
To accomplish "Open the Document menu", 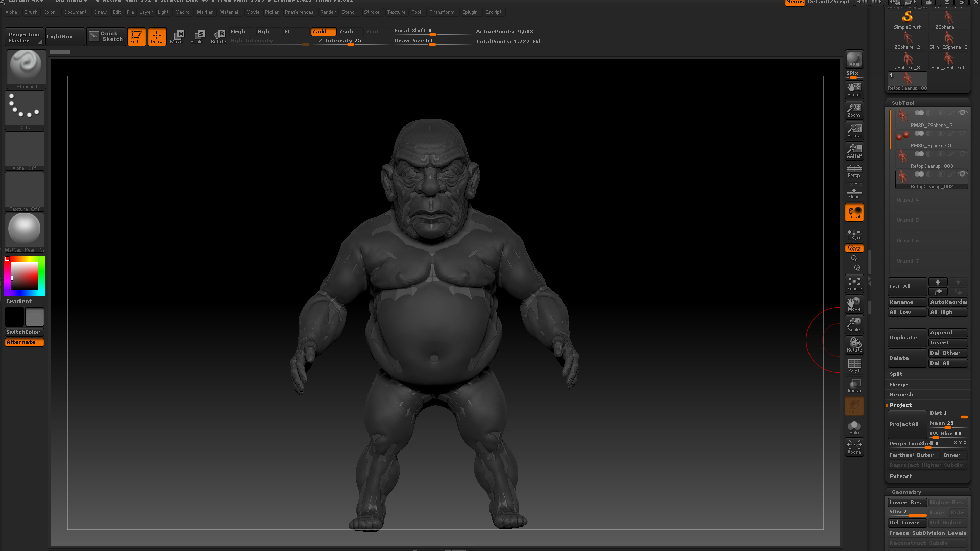I will pos(75,12).
